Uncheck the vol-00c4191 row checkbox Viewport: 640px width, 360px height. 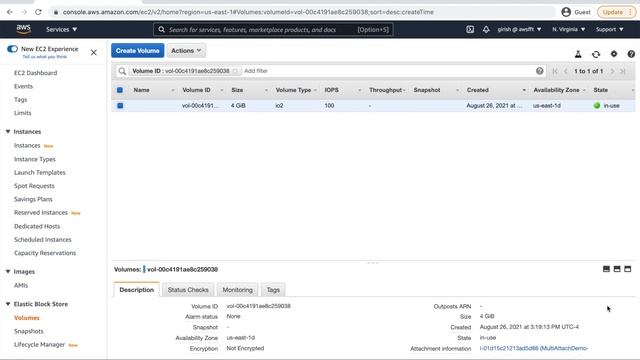click(x=120, y=105)
